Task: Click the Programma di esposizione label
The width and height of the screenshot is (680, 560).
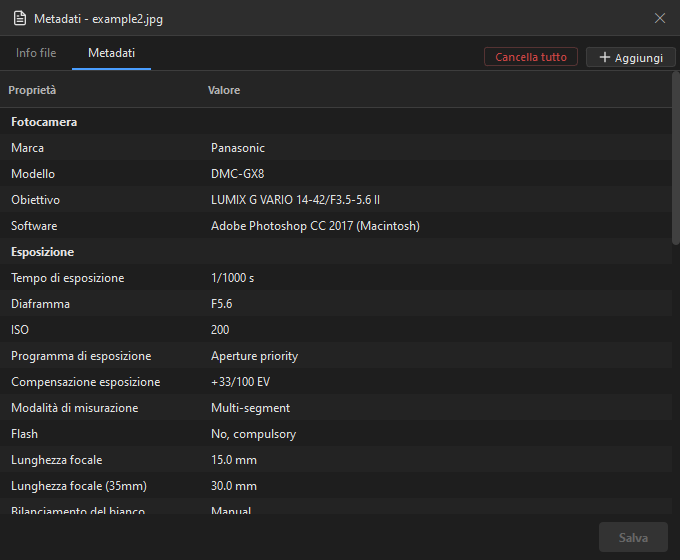Action: (x=81, y=356)
